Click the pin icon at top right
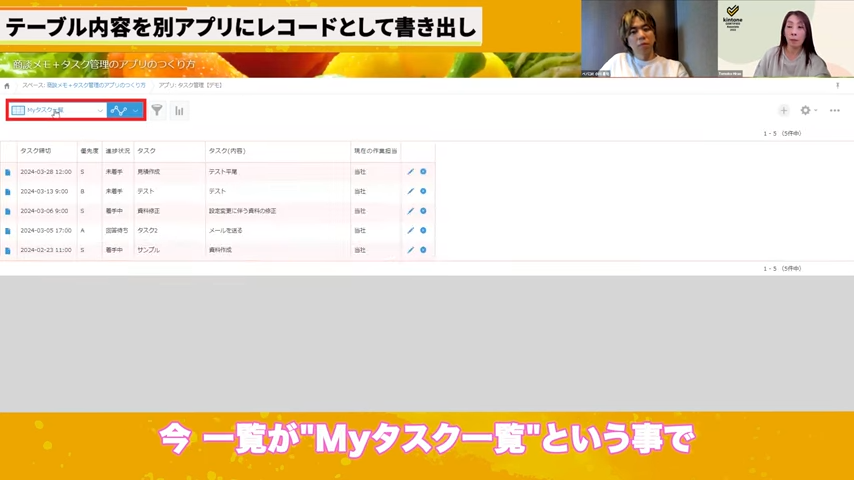 [838, 86]
